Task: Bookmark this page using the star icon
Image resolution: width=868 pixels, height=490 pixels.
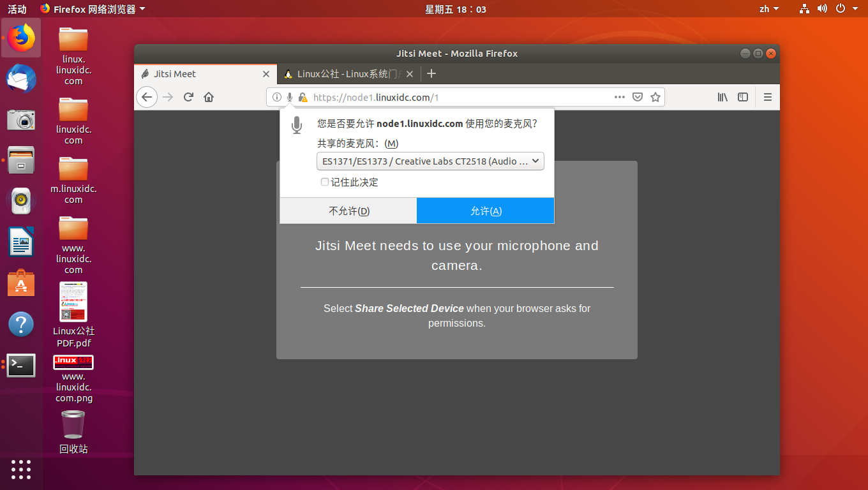Action: coord(655,97)
